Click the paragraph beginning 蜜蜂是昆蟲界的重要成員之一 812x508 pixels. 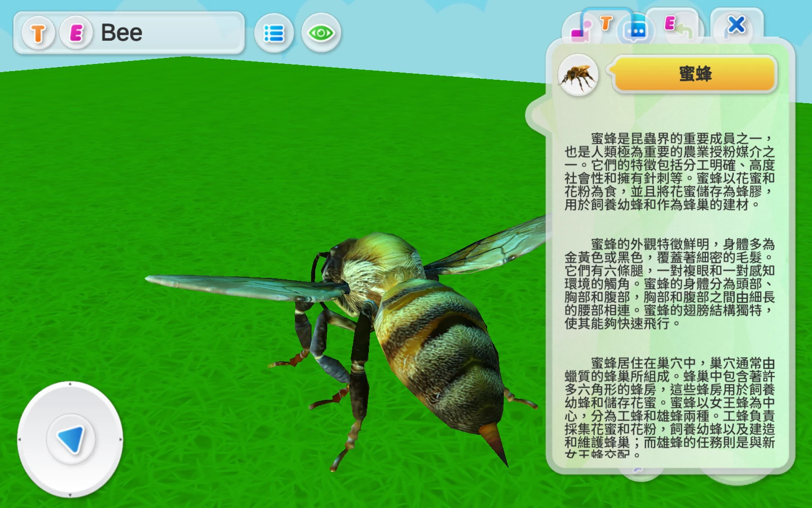point(669,172)
